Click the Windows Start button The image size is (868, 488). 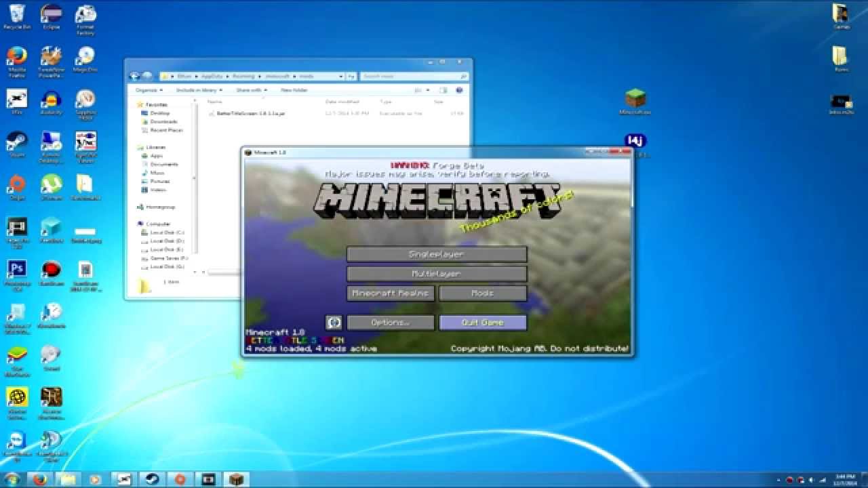click(x=12, y=479)
